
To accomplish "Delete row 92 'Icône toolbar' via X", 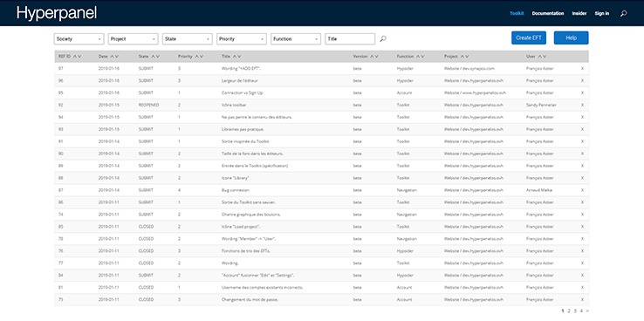I will (x=582, y=105).
